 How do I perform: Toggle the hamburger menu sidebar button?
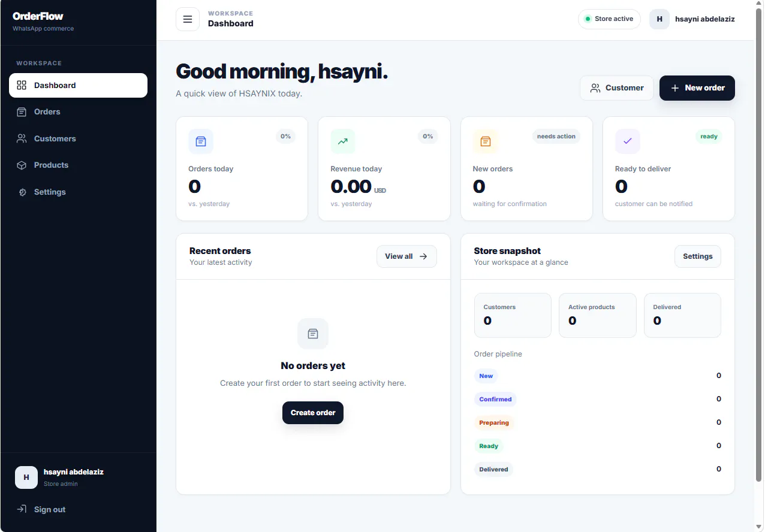188,19
